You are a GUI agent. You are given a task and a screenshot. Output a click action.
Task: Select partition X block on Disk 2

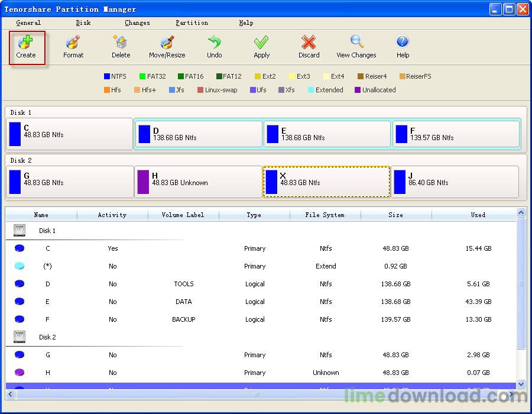(x=326, y=182)
